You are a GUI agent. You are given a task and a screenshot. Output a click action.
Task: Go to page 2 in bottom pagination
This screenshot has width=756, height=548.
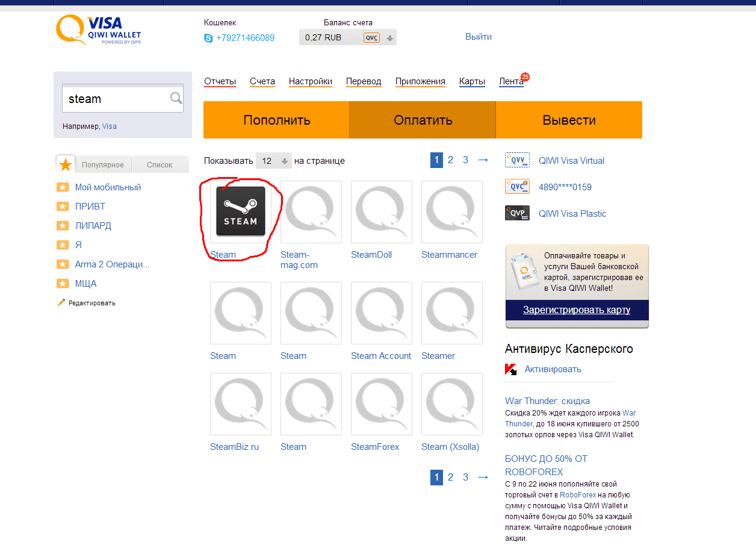click(x=450, y=477)
